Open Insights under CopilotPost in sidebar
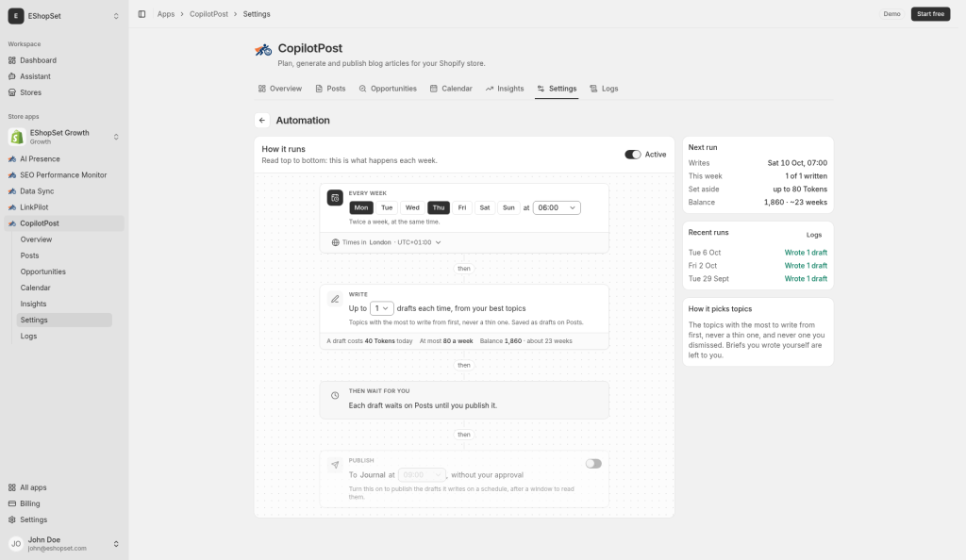This screenshot has height=560, width=966. (x=64, y=304)
